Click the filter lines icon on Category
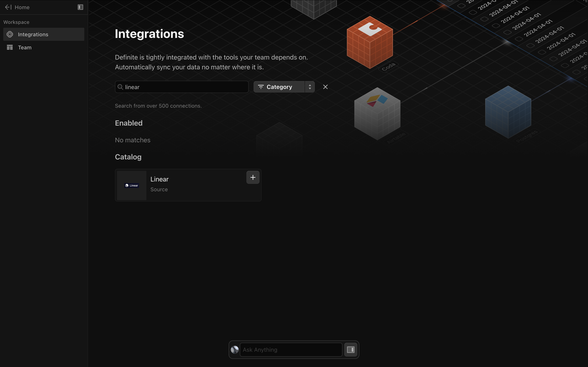This screenshot has height=367, width=588. [261, 87]
